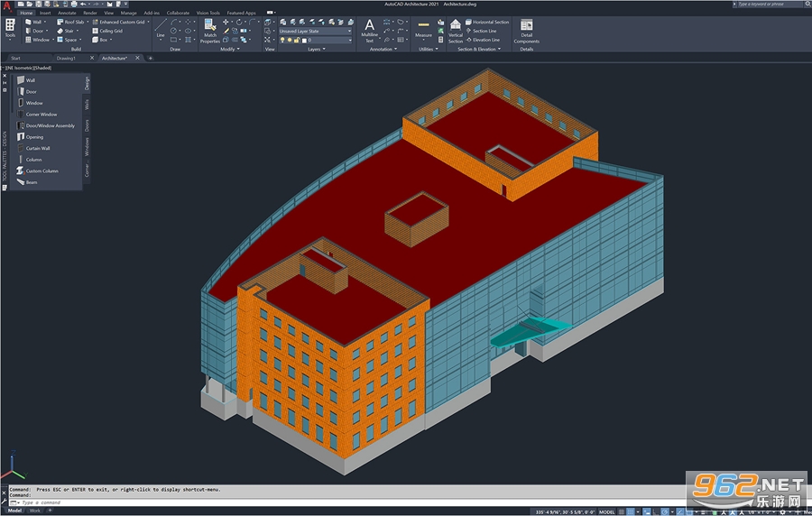Select the Door tool in ribbon
The image size is (812, 516).
pos(34,31)
